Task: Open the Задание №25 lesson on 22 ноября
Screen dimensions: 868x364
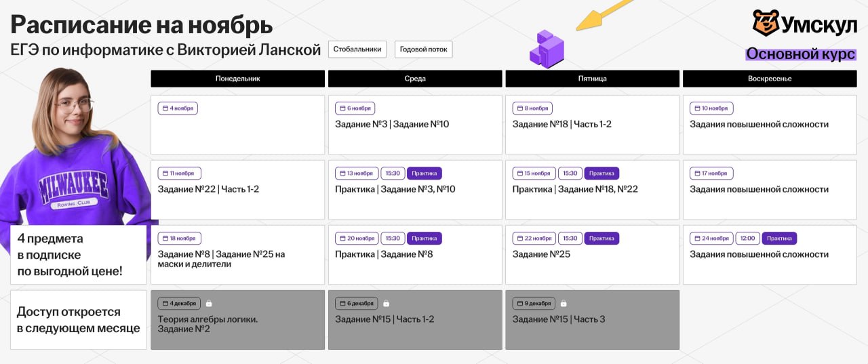Action: pos(592,255)
